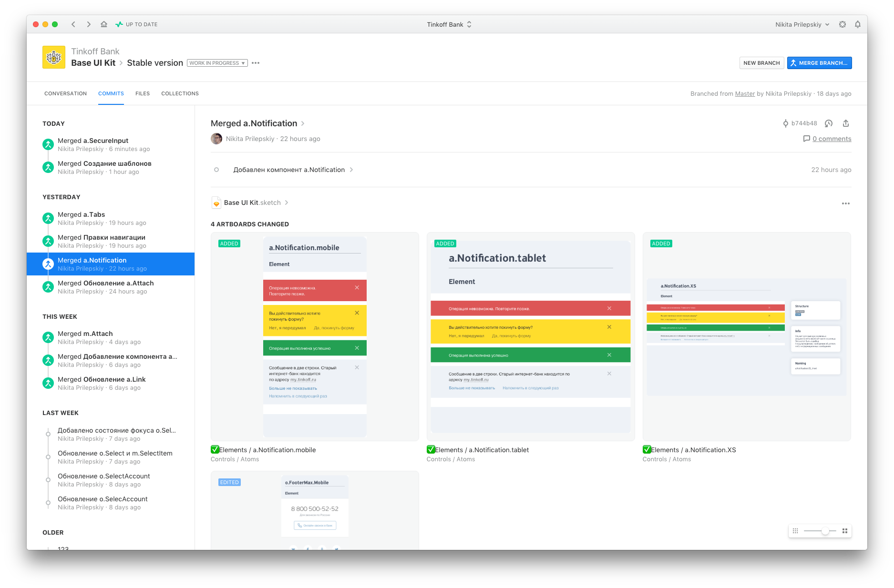Expand chevron after Base UI Kit.sketch
The height and width of the screenshot is (588, 894).
pos(287,203)
